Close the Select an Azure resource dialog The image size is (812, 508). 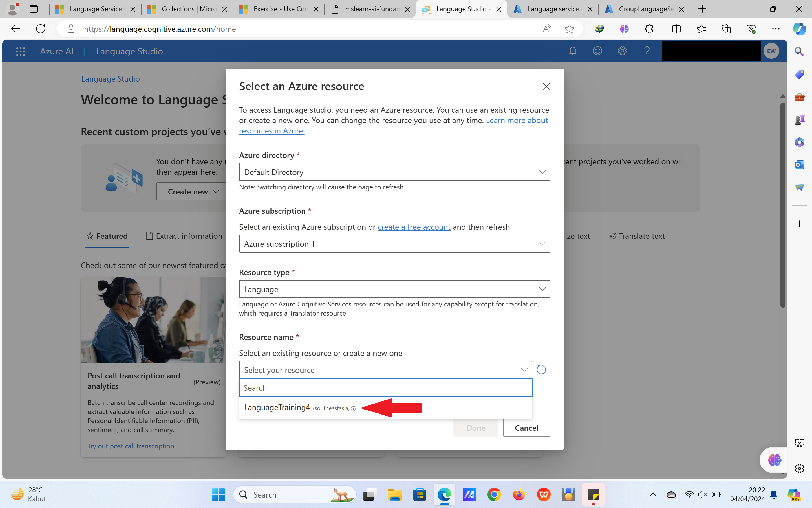[x=546, y=86]
